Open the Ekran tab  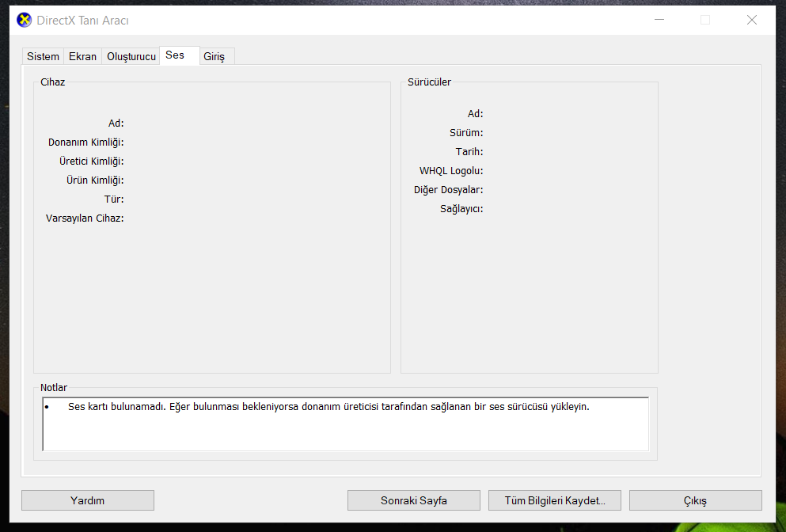(x=82, y=56)
